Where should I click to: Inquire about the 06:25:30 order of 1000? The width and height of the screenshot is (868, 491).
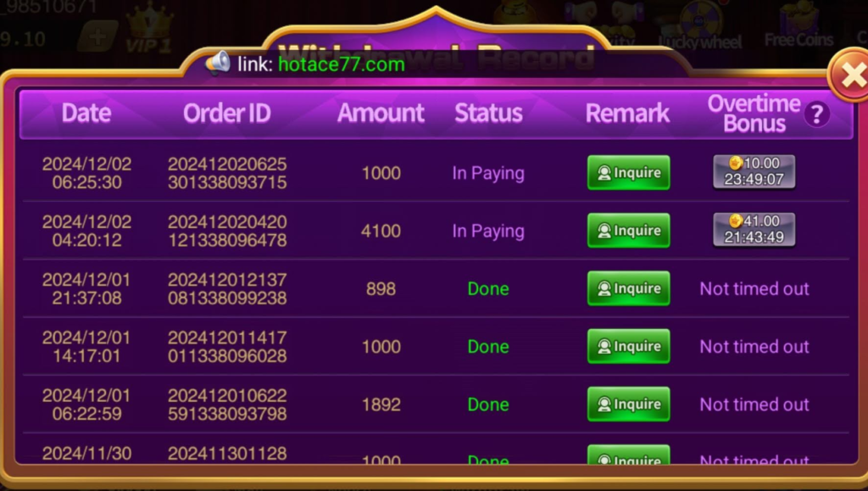[x=628, y=173]
